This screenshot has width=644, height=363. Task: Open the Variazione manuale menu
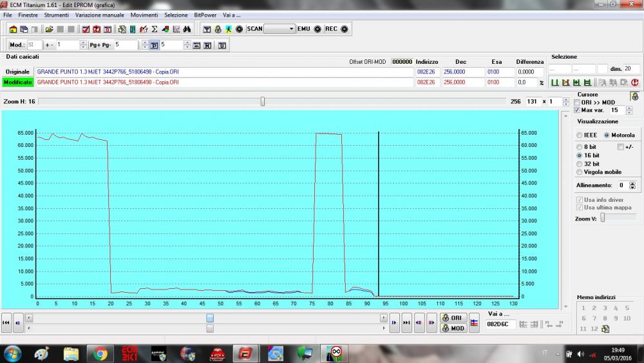pyautogui.click(x=99, y=15)
